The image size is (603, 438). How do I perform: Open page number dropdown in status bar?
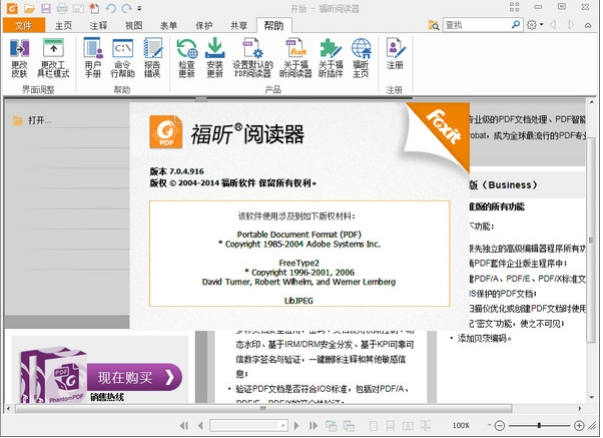pyautogui.click(x=283, y=425)
